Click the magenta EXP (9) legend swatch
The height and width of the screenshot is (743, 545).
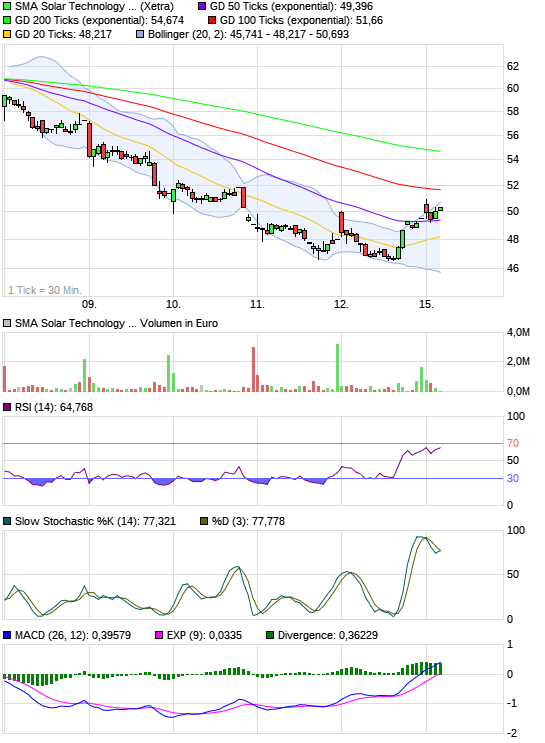tap(159, 635)
